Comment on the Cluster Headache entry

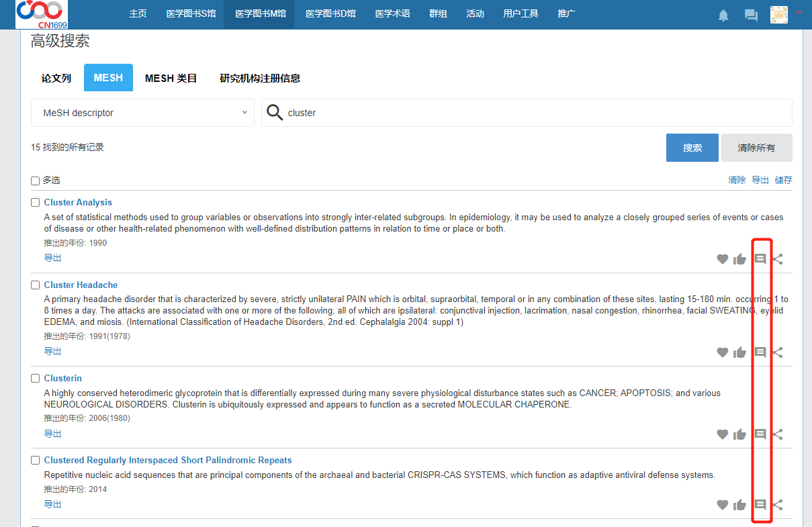[760, 352]
